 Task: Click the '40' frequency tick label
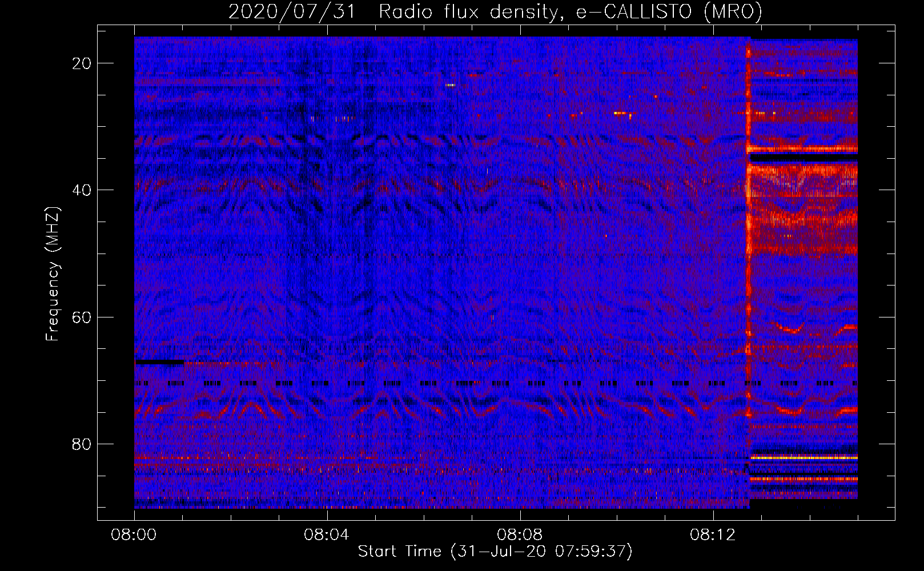[82, 190]
